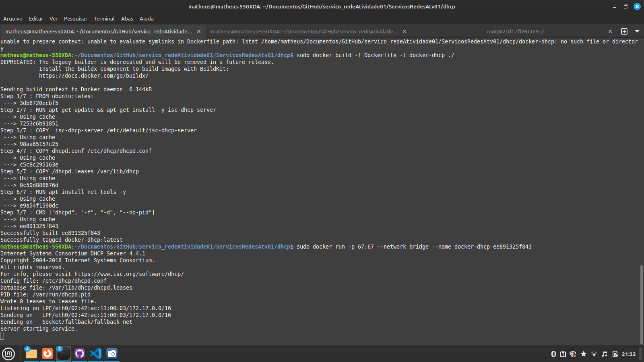644x362 pixels.
Task: Click the terminal cursor on the last line
Action: 2,335
